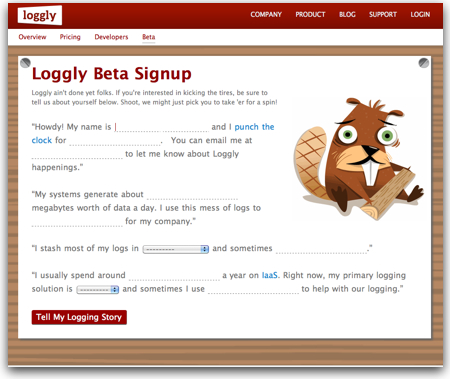Open the SUPPORT page

point(383,15)
